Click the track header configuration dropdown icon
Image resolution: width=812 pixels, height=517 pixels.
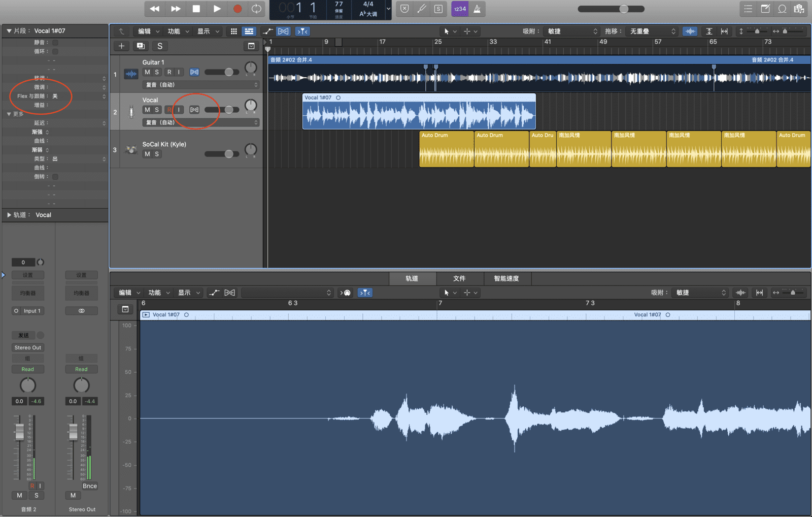click(251, 46)
